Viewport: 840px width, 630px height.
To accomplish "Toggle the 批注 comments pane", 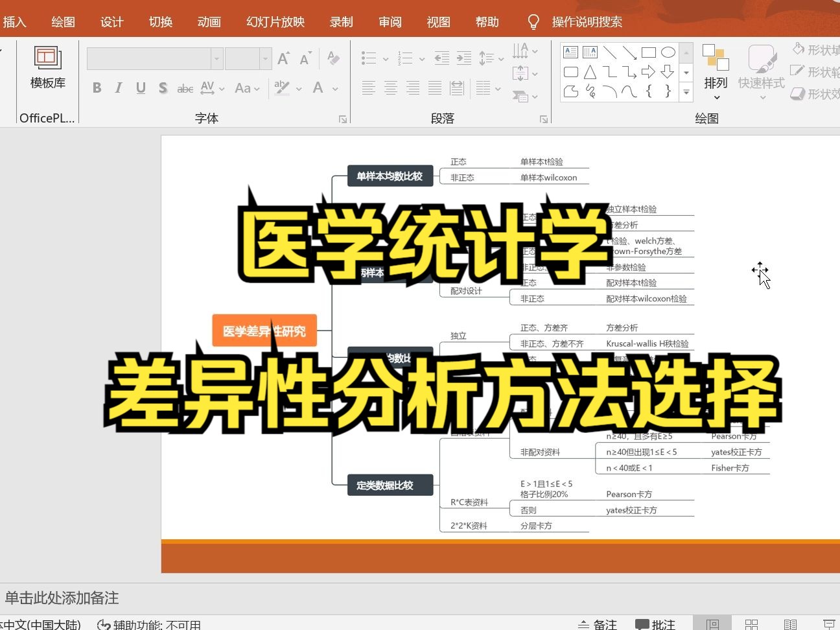I will coord(655,624).
